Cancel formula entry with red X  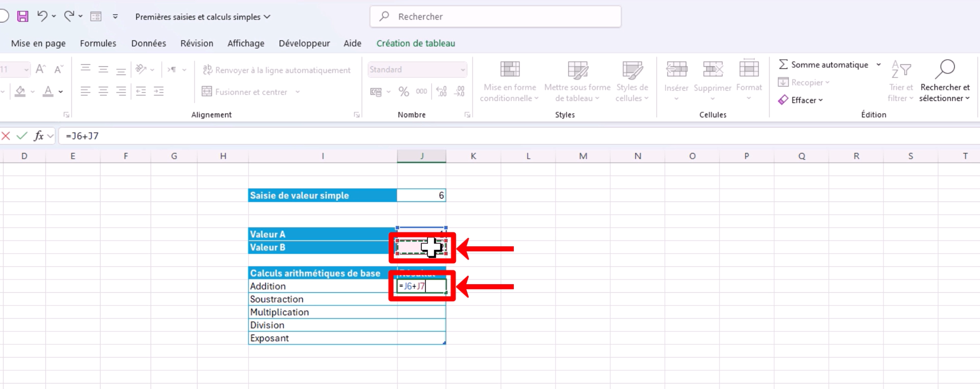6,136
